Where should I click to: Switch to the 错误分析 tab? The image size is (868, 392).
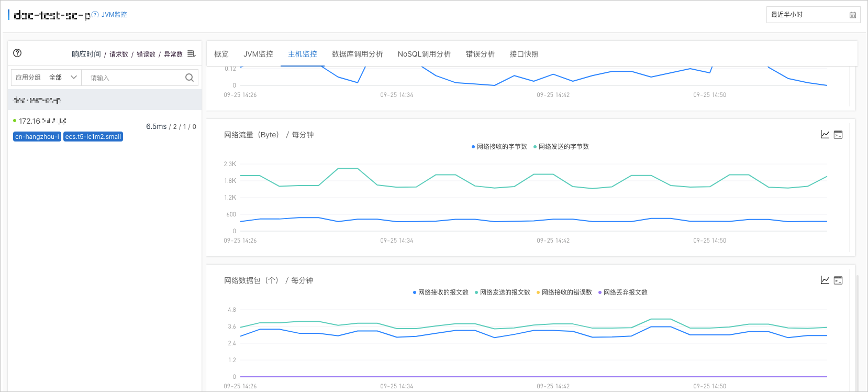coord(480,54)
